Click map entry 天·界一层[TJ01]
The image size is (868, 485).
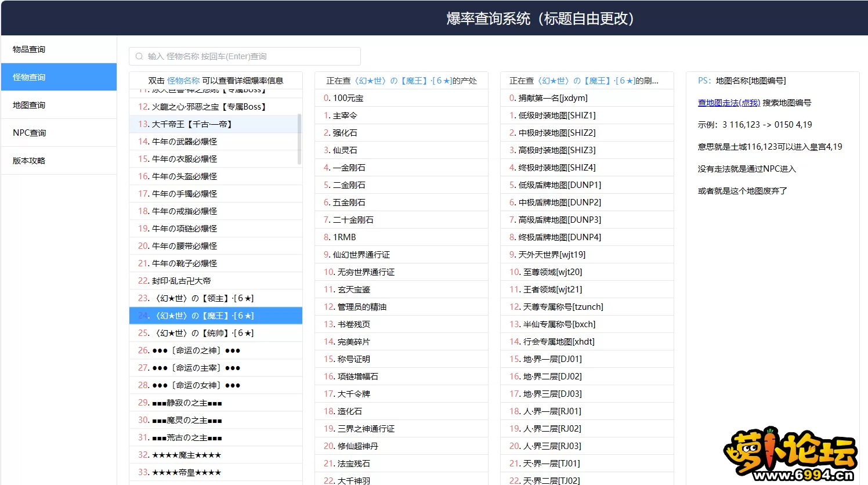pyautogui.click(x=587, y=464)
